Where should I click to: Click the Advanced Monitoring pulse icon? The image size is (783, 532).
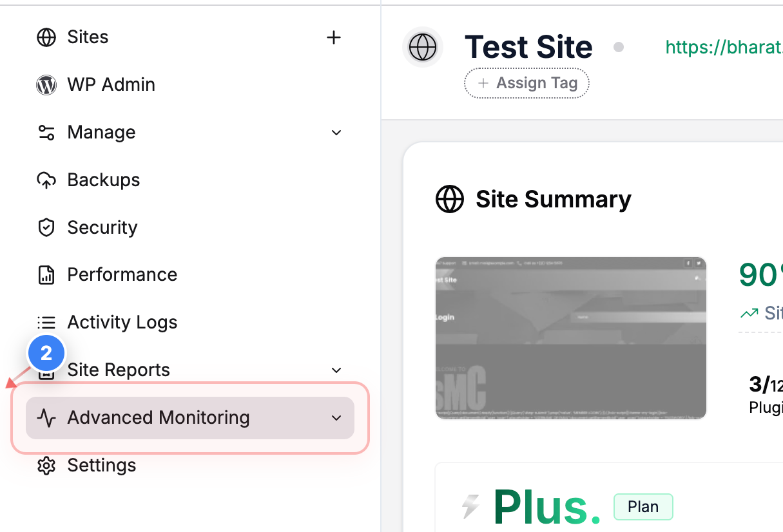click(46, 417)
